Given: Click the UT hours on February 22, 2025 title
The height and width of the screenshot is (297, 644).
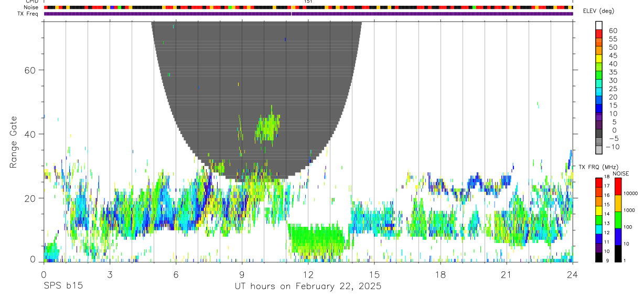Looking at the screenshot, I should 308,287.
